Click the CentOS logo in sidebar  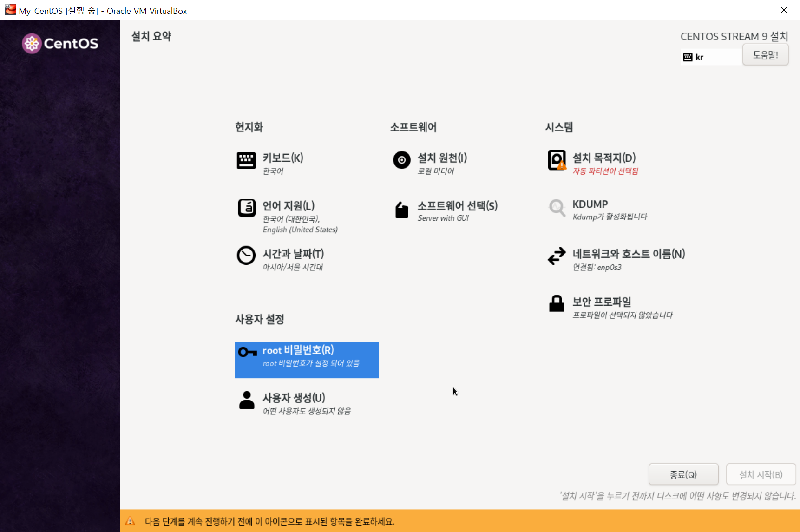click(x=60, y=44)
